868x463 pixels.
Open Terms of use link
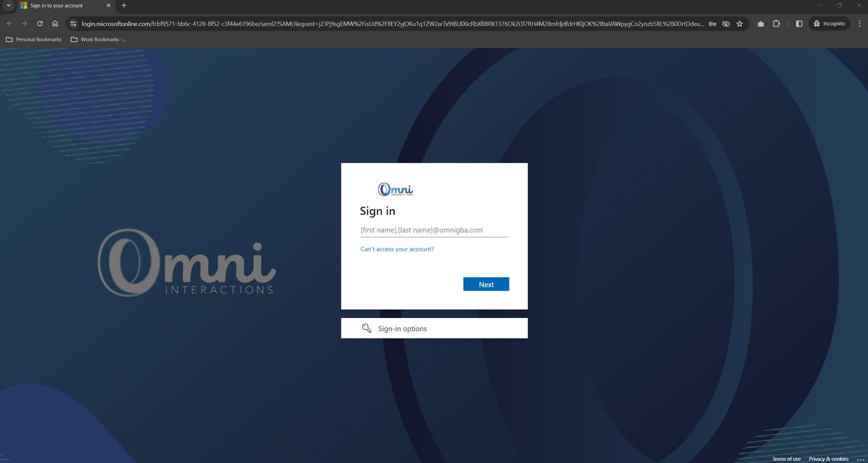tap(786, 459)
